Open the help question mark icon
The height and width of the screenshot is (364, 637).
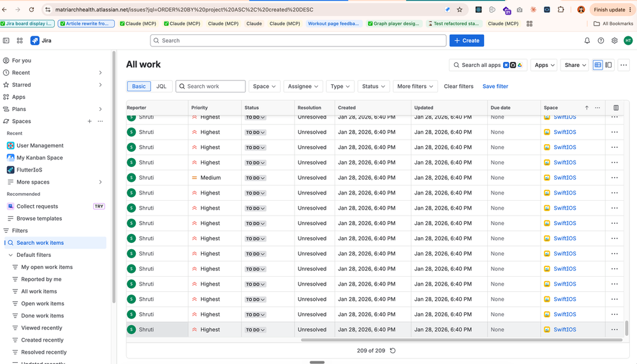(x=601, y=41)
